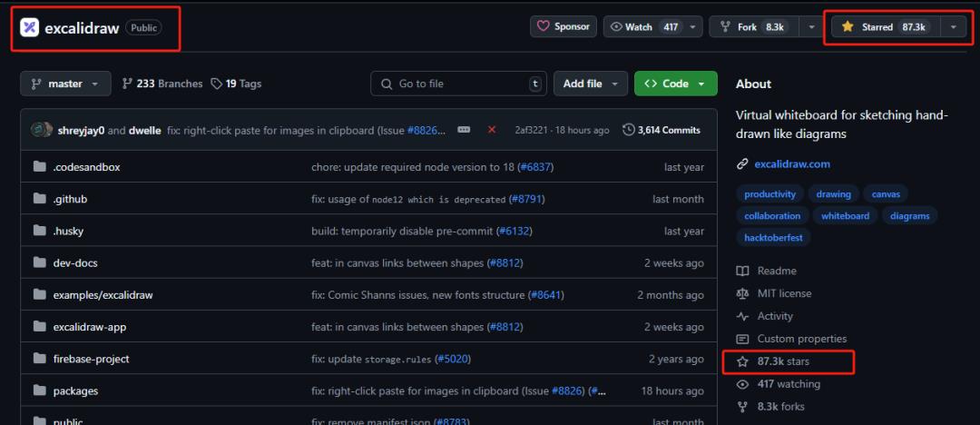Open pull request #6132 link
Viewport: 980px width, 425px height.
point(514,231)
